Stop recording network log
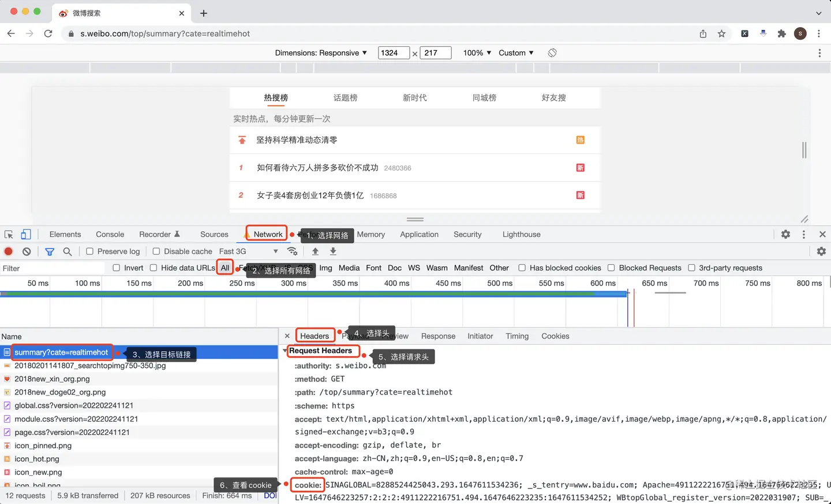 pyautogui.click(x=9, y=251)
